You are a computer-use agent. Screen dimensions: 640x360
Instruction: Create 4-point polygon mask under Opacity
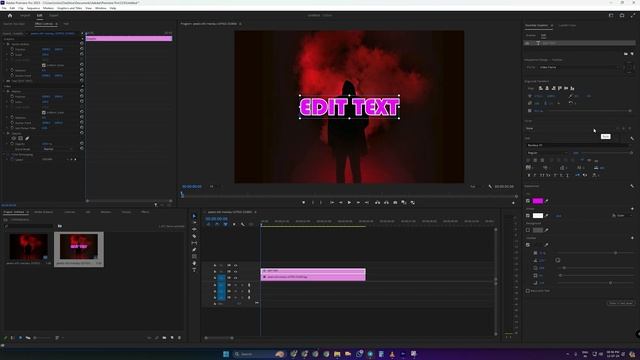[20, 138]
